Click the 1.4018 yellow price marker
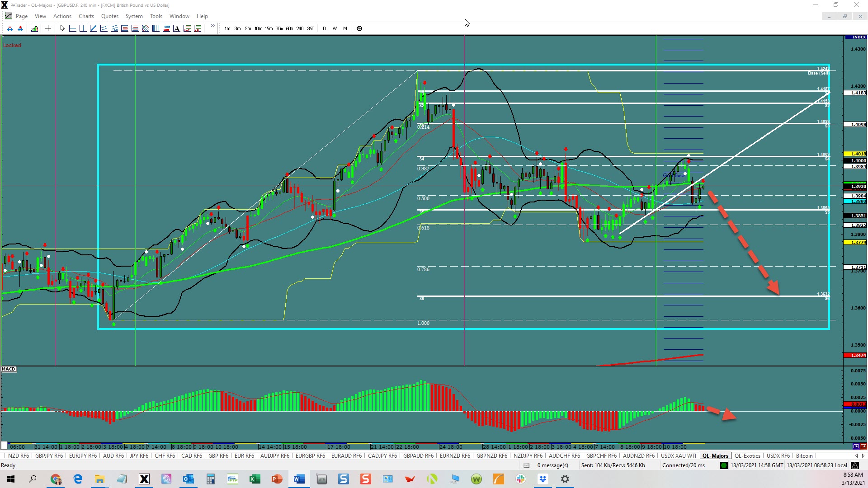868x488 pixels. (x=855, y=154)
